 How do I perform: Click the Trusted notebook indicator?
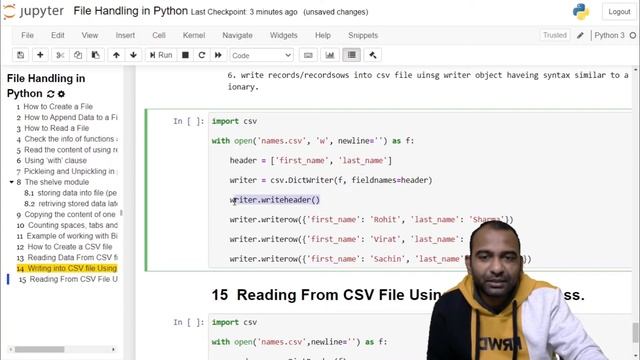555,36
